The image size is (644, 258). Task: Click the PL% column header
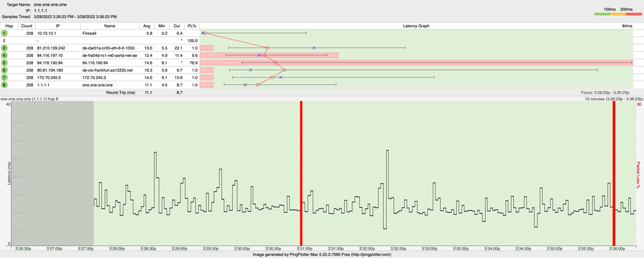[192, 26]
